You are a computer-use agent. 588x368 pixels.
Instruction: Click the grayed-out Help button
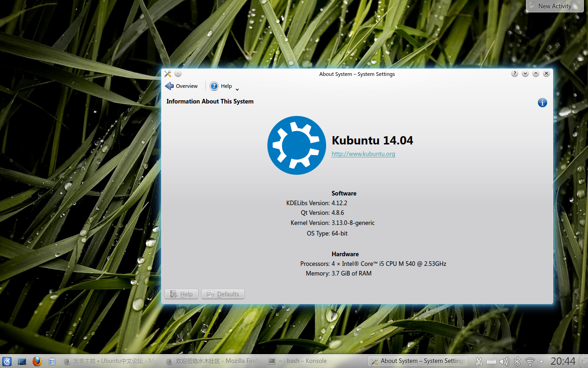pyautogui.click(x=181, y=294)
